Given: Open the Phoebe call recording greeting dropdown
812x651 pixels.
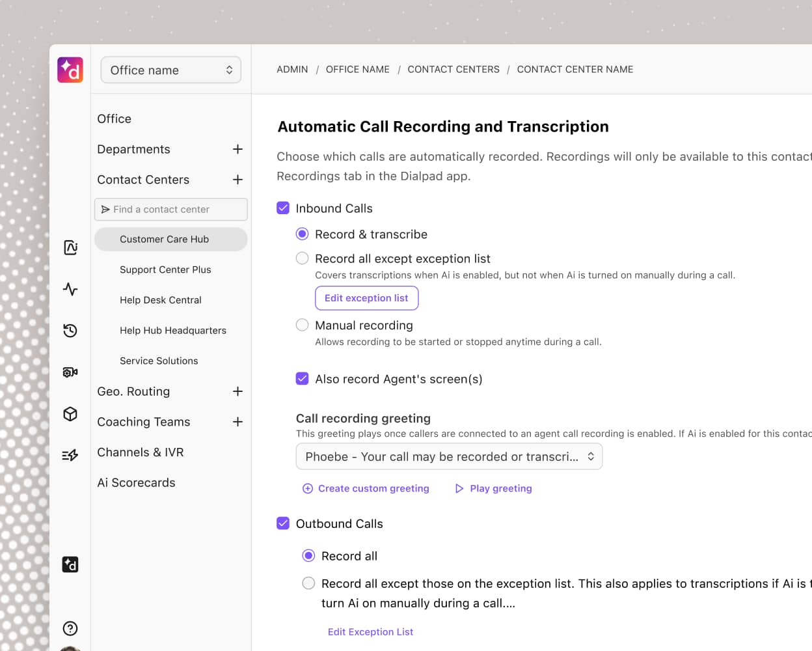Looking at the screenshot, I should [449, 456].
